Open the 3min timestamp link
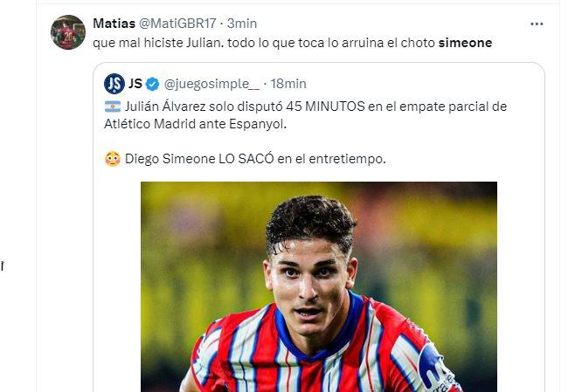 pos(242,24)
